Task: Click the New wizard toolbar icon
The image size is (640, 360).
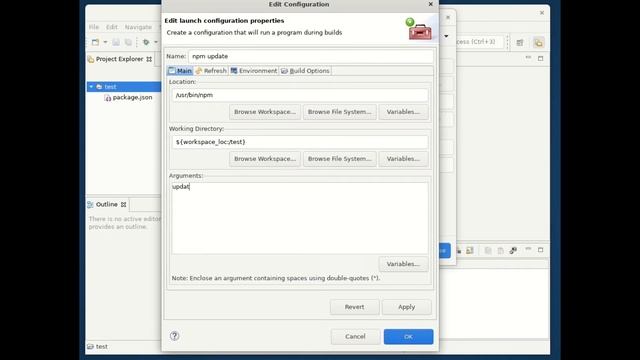Action: (95, 42)
